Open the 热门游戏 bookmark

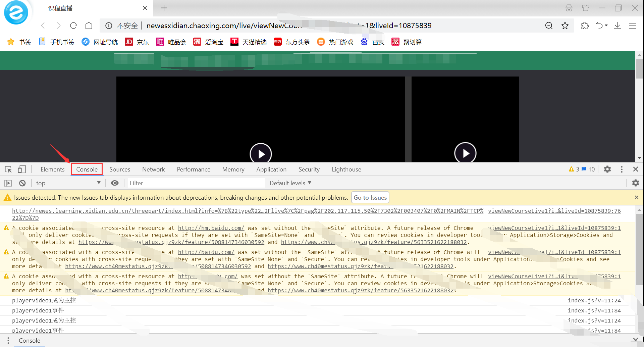(x=335, y=42)
